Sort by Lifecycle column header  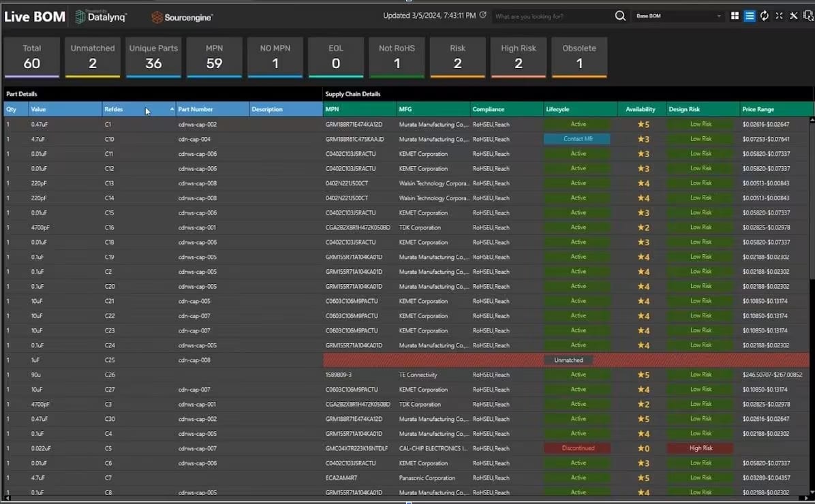[580, 109]
